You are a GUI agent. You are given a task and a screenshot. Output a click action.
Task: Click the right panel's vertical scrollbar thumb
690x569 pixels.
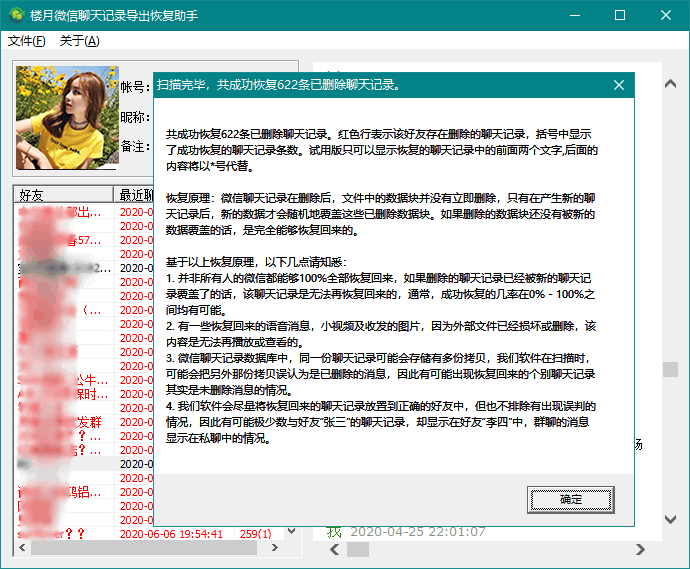(x=670, y=370)
